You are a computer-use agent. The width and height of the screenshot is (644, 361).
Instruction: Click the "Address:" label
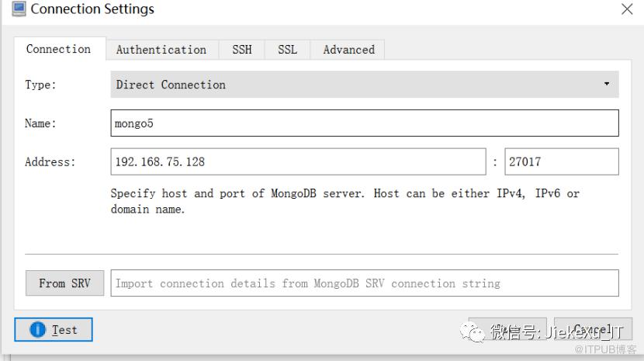tap(50, 162)
